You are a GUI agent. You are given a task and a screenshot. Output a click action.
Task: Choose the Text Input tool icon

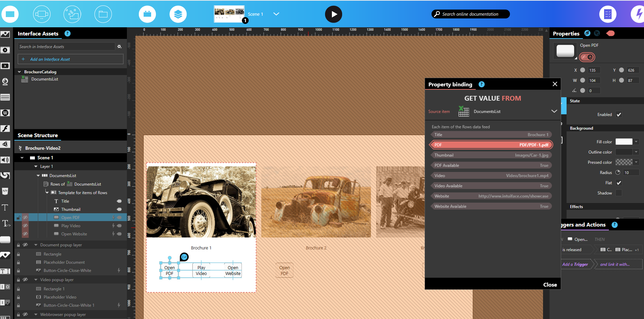(5, 271)
